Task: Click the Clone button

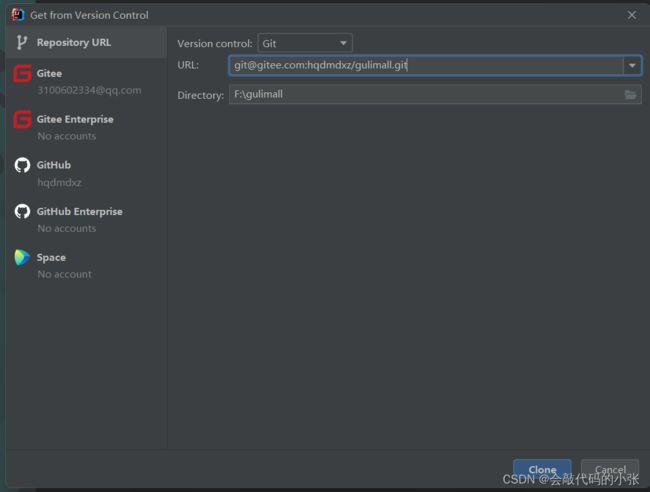Action: pyautogui.click(x=542, y=470)
